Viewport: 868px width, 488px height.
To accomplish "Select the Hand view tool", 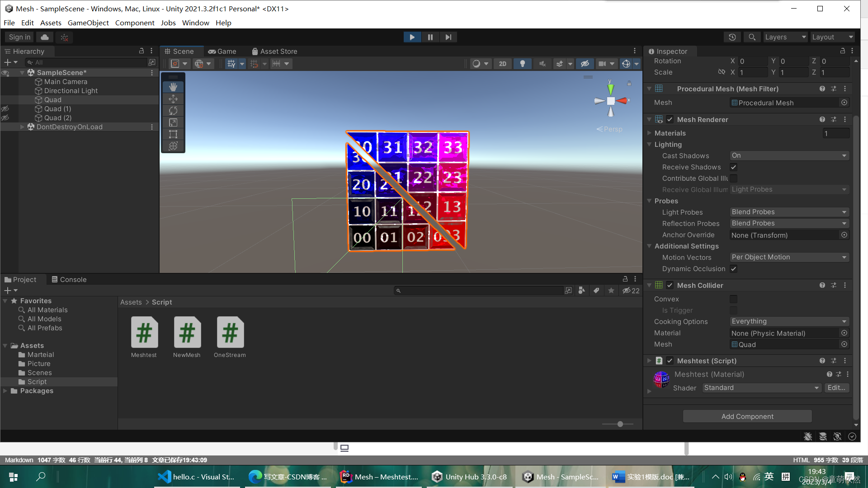I will [x=173, y=87].
